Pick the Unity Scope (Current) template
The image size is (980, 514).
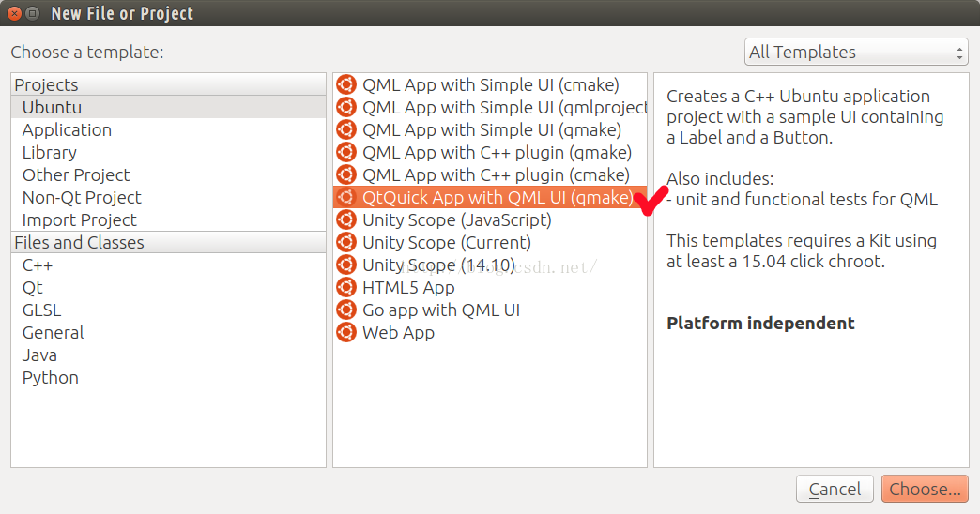click(x=490, y=242)
